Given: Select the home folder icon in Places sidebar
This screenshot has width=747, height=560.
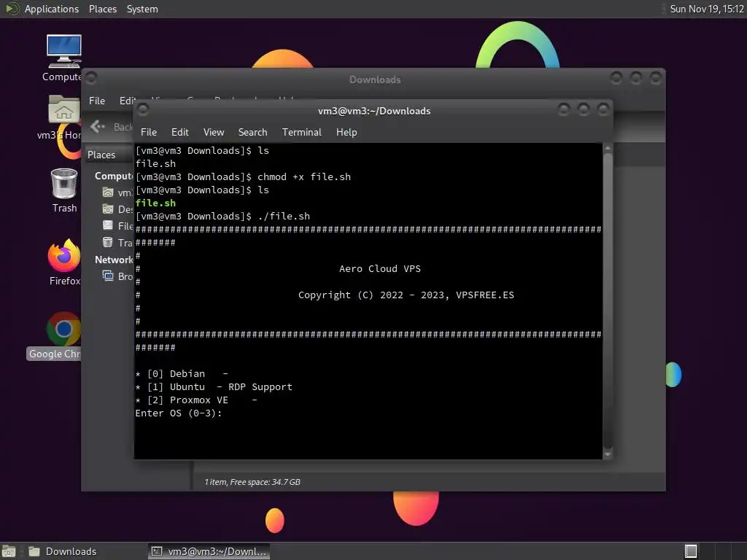Looking at the screenshot, I should tap(108, 192).
